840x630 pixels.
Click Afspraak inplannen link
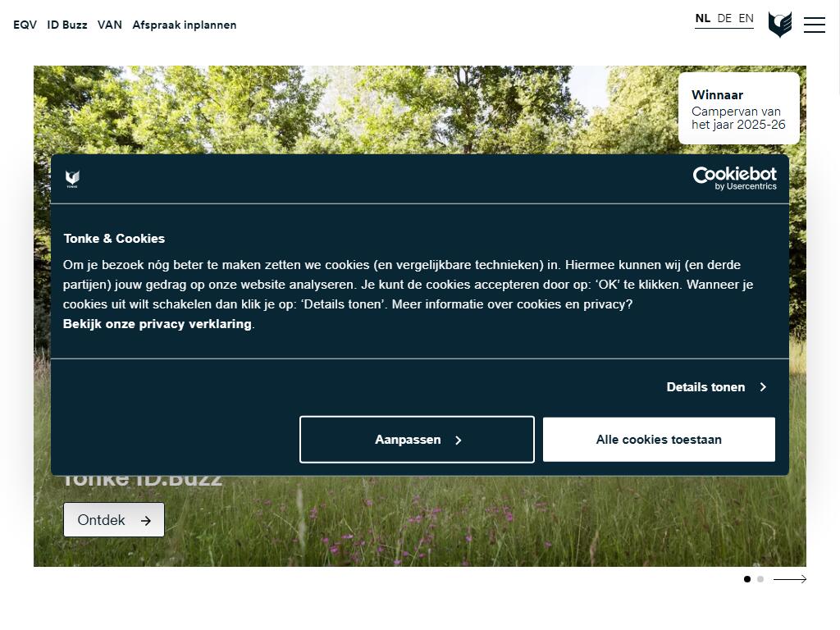click(x=185, y=25)
